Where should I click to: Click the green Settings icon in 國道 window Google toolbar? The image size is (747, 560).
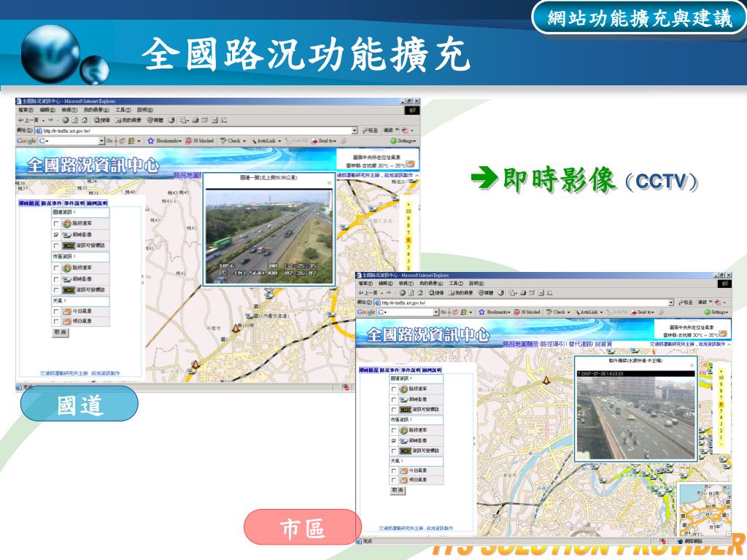click(393, 141)
